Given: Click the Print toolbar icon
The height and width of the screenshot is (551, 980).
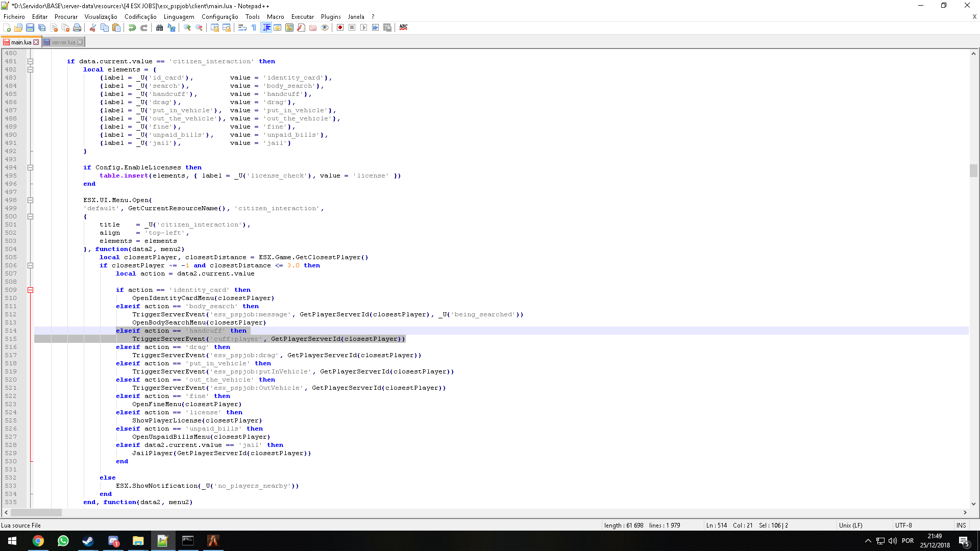Looking at the screenshot, I should [x=77, y=28].
